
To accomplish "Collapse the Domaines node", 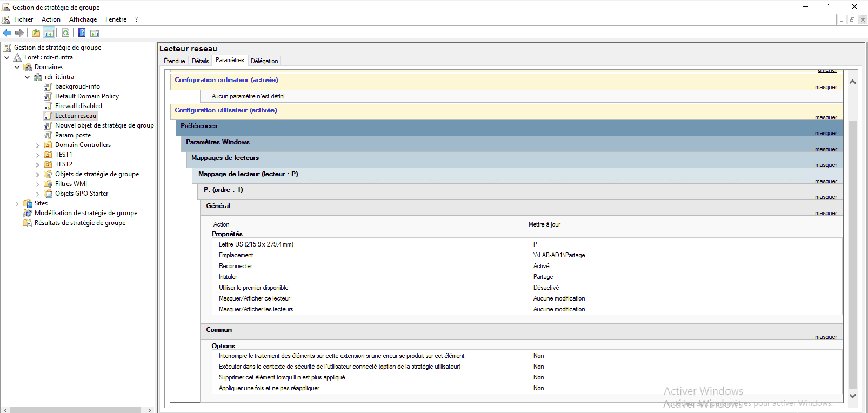I will [x=17, y=67].
